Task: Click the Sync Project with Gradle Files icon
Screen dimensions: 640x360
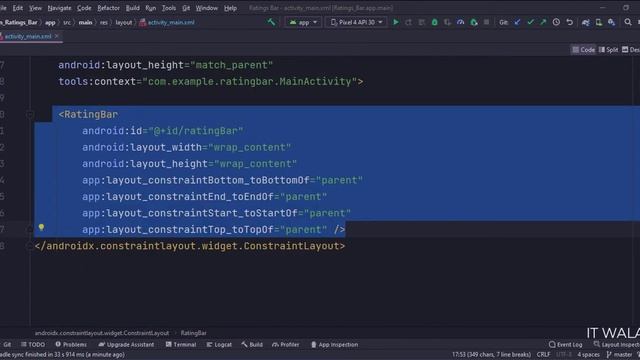Action: [x=586, y=22]
